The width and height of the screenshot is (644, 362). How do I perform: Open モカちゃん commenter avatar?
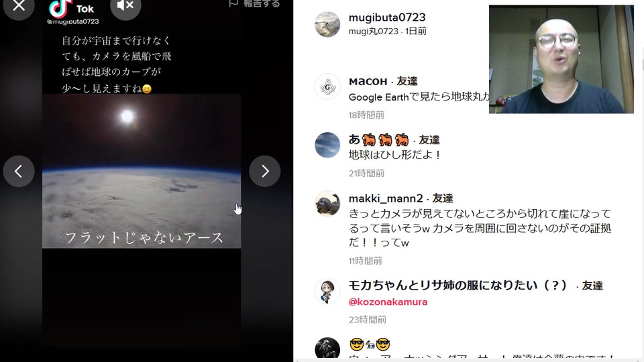327,291
